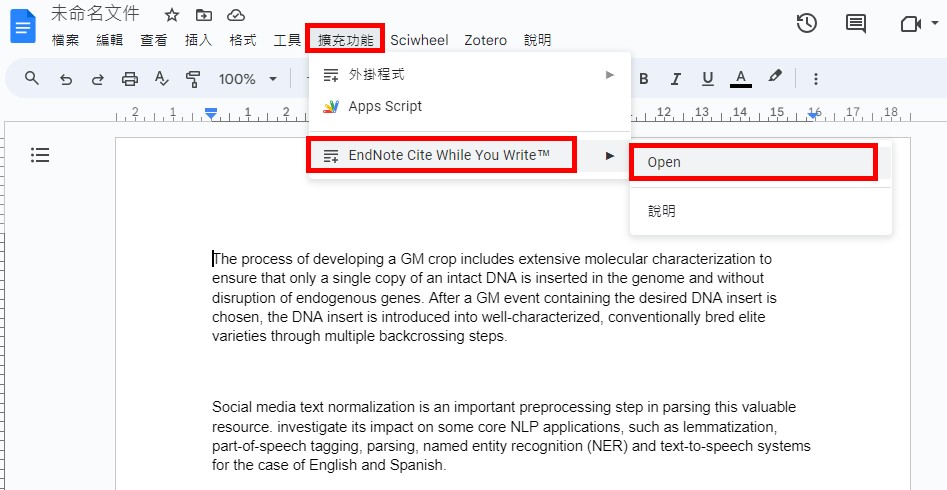Click the 擴充功能 menu
The image size is (947, 490).
(345, 40)
